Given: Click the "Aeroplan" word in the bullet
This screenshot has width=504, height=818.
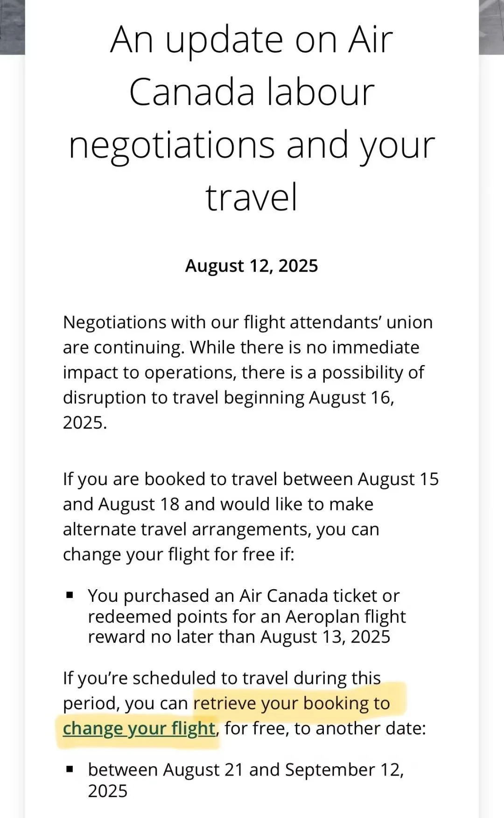Looking at the screenshot, I should click(x=316, y=617).
